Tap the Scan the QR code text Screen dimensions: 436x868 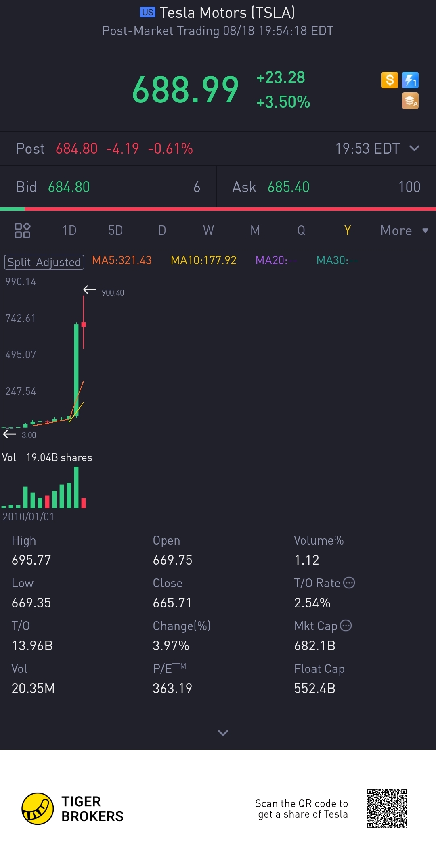302,809
